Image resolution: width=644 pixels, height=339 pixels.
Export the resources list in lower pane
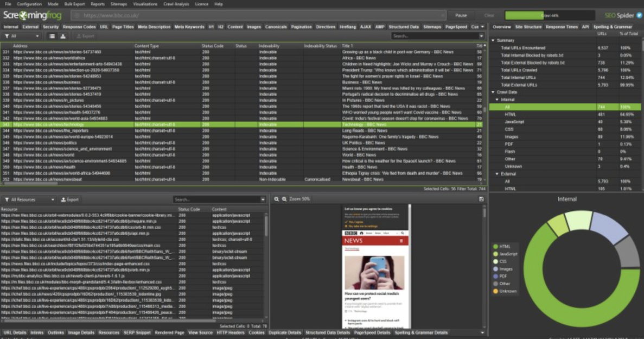(69, 199)
